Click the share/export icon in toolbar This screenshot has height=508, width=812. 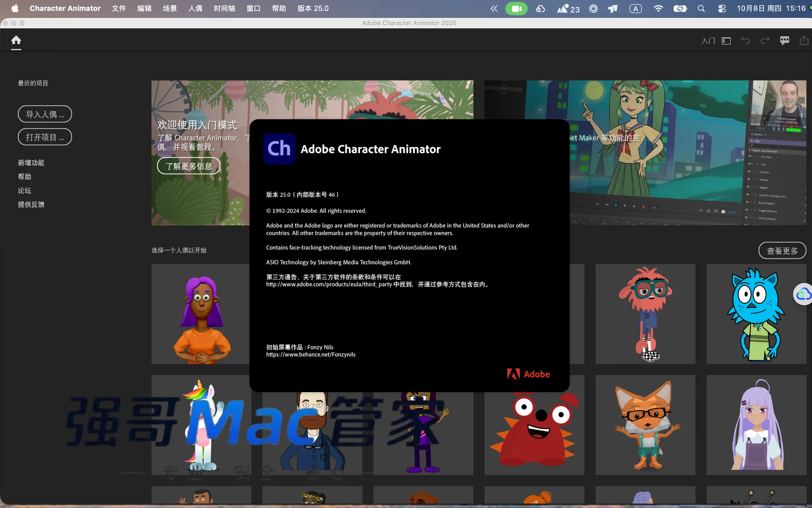point(804,40)
